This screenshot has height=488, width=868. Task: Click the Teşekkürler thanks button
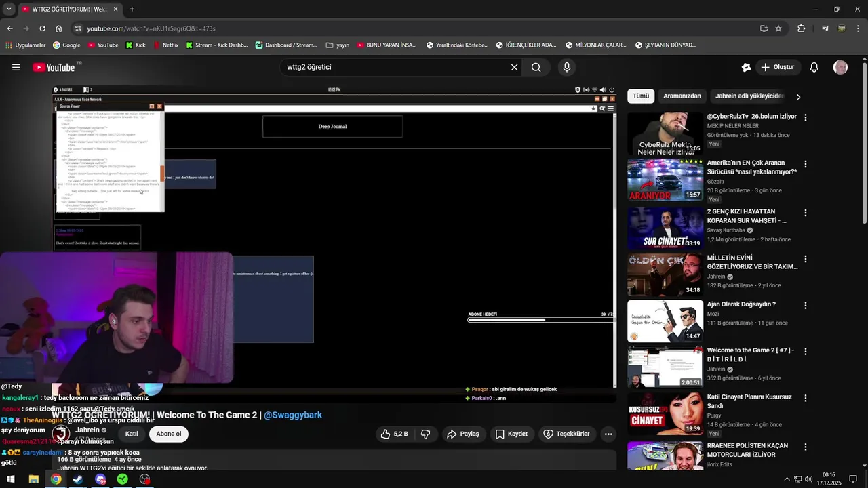point(567,434)
